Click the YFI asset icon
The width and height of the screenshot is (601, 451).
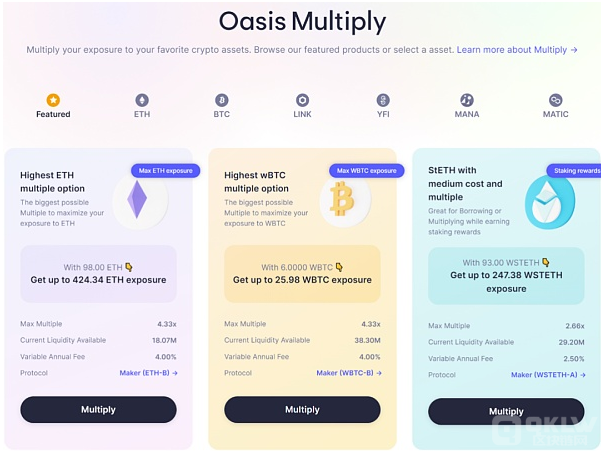tap(383, 100)
